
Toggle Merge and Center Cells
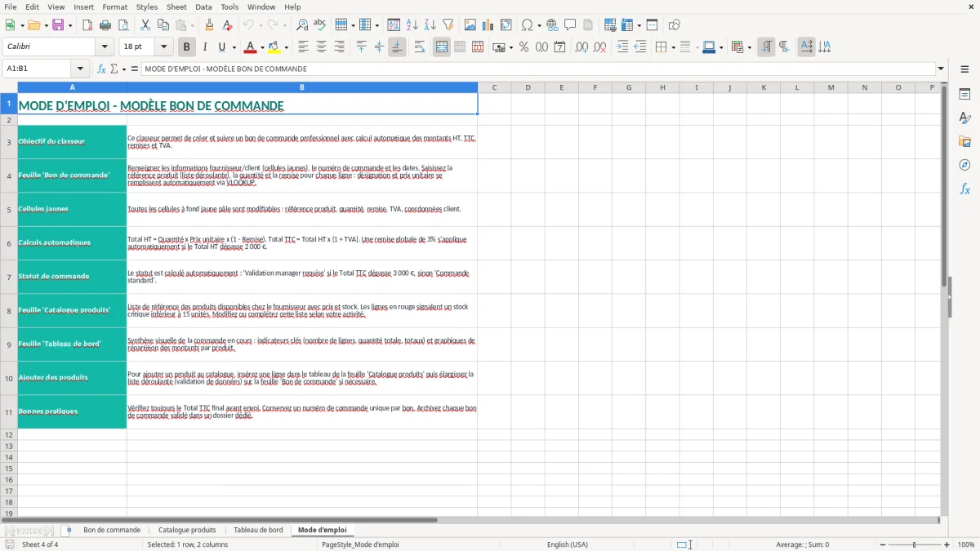(x=442, y=47)
